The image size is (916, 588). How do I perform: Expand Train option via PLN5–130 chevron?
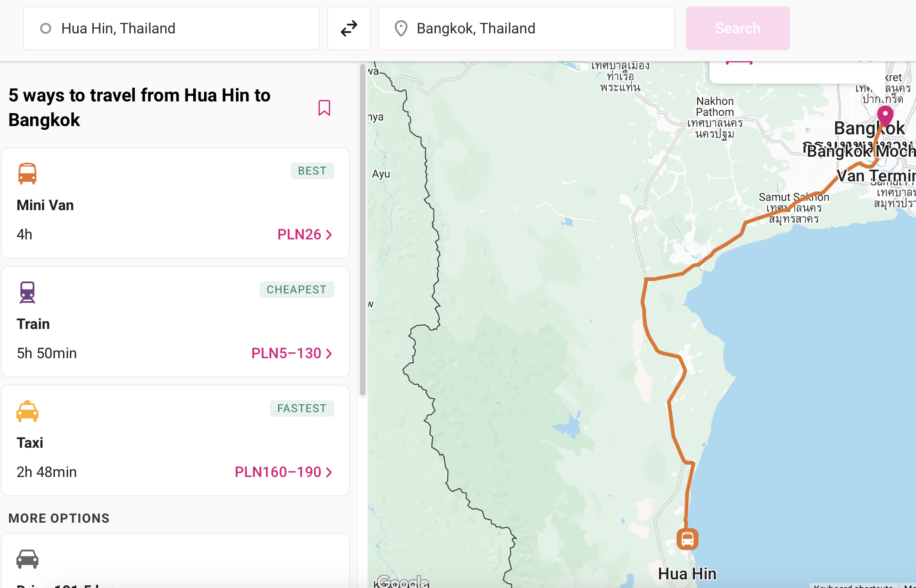coord(329,354)
